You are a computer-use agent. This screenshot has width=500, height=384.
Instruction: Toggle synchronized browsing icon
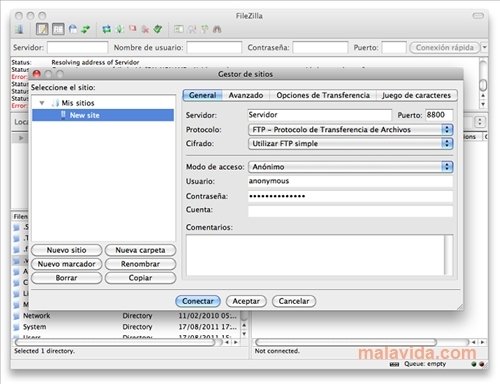(x=205, y=29)
